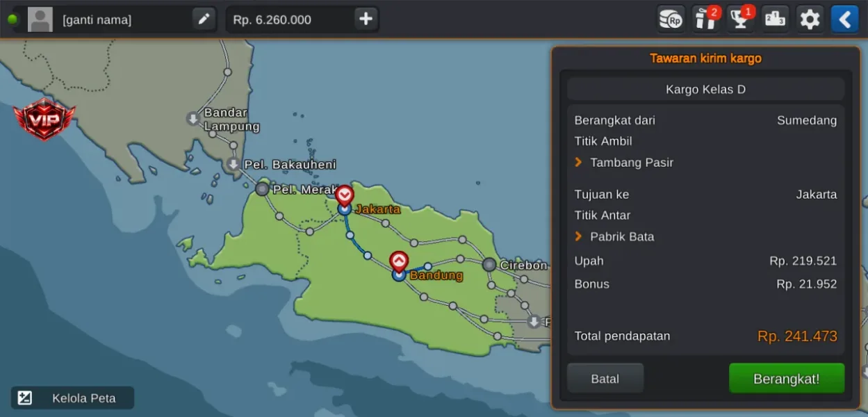Add money with the plus icon
This screenshot has width=868, height=417.
[x=366, y=19]
